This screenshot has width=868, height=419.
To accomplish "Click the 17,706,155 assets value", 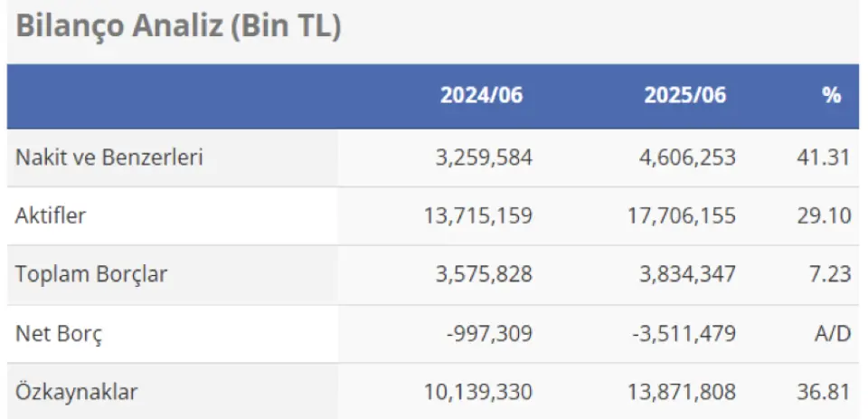I will pos(680,215).
